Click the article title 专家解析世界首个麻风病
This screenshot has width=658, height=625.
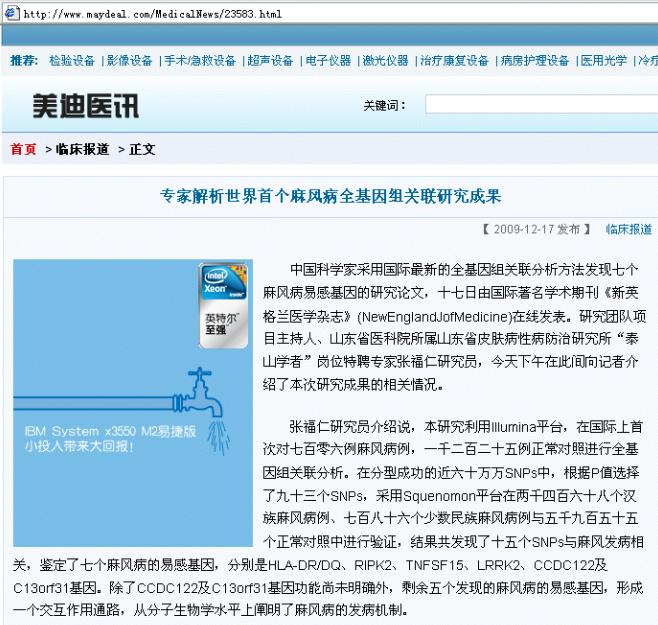331,196
